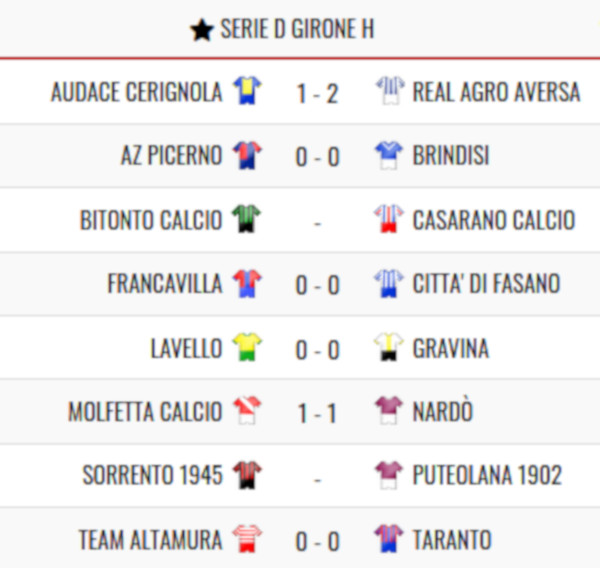
Task: Select Taranto's red-blue striped jersey icon
Action: coord(389,539)
